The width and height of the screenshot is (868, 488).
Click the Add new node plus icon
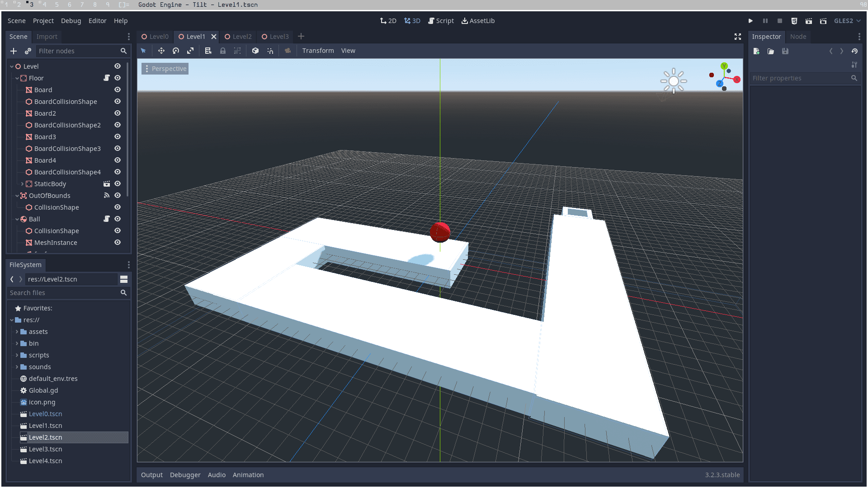[x=14, y=51]
